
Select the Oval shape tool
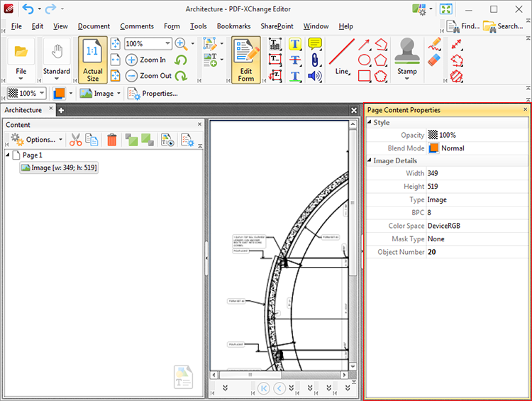tap(364, 60)
